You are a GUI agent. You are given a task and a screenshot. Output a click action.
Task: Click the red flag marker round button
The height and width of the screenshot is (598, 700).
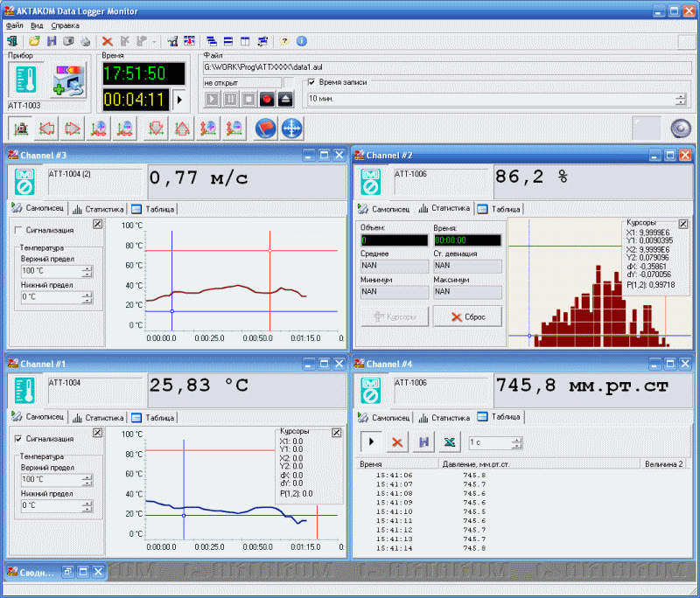click(x=266, y=129)
